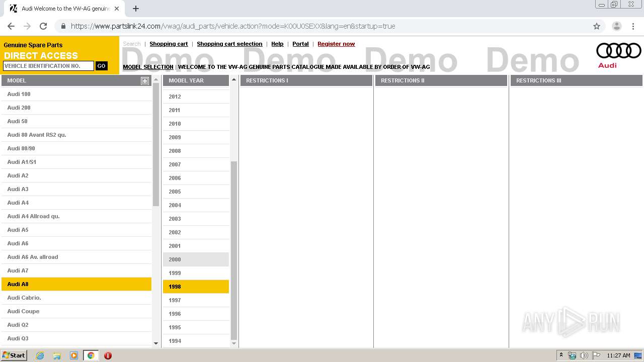
Task: Open the media player taskbar icon
Action: coord(74,355)
